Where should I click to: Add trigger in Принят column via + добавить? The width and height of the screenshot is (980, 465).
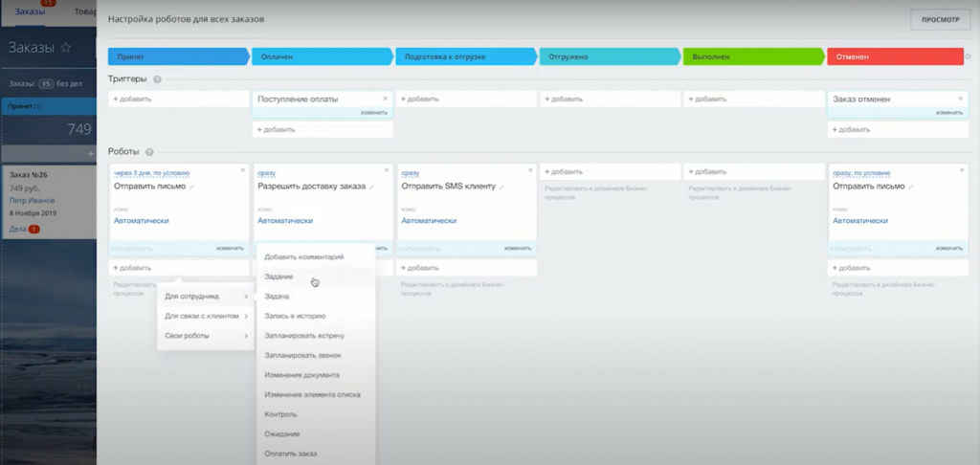(179, 99)
